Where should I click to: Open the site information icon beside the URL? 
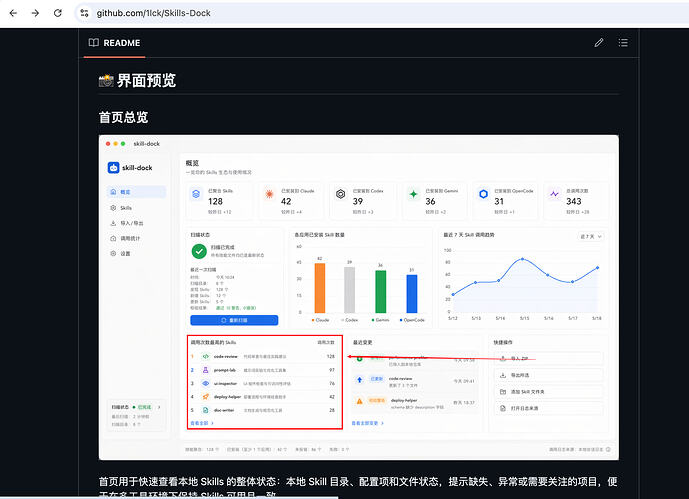pos(84,13)
